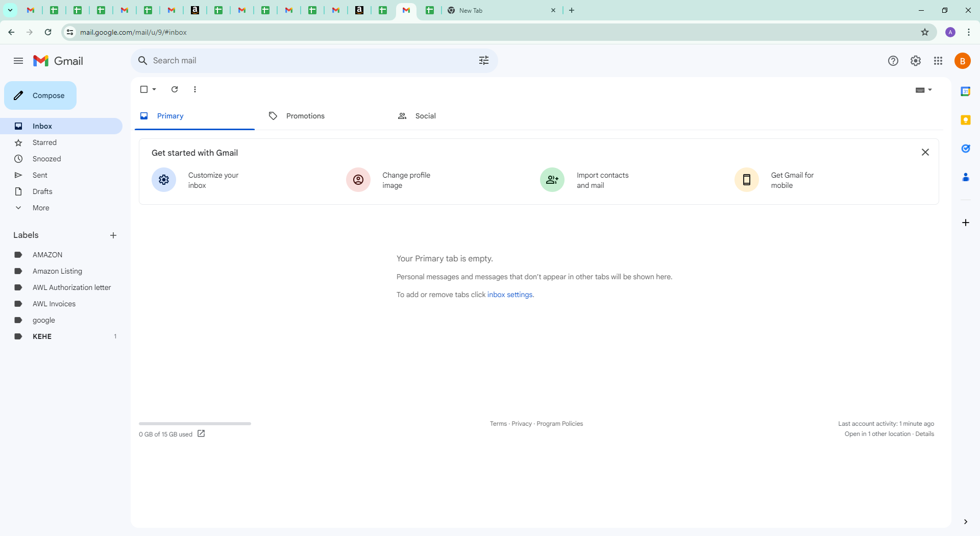Select the New Tab browser tab
980x536 pixels.
tap(501, 10)
